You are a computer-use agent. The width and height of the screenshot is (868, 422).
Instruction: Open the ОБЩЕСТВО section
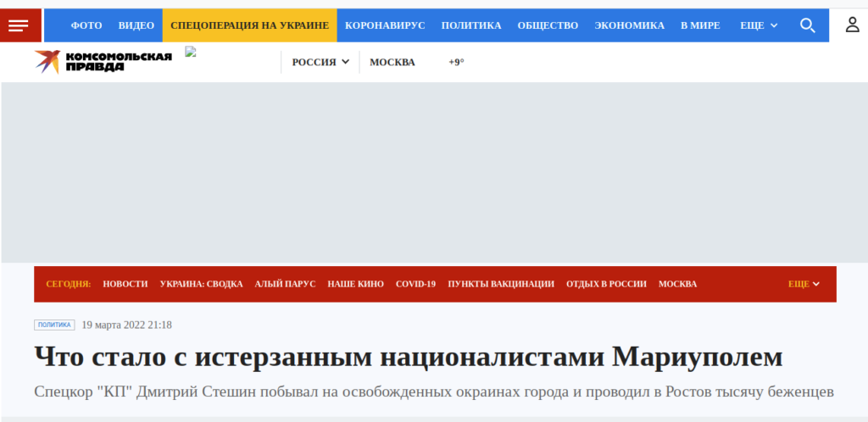pyautogui.click(x=548, y=25)
